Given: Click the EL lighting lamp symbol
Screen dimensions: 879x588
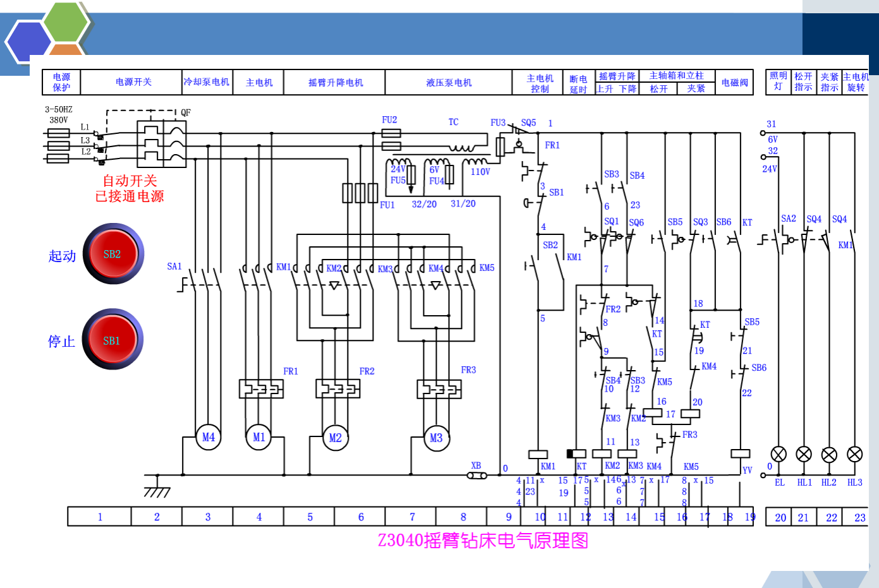Looking at the screenshot, I should pos(779,454).
